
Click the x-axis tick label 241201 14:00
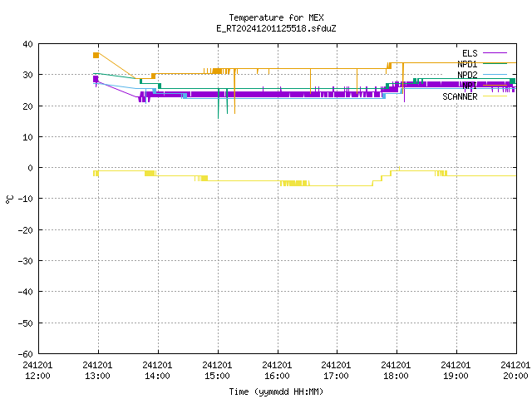tap(157, 371)
